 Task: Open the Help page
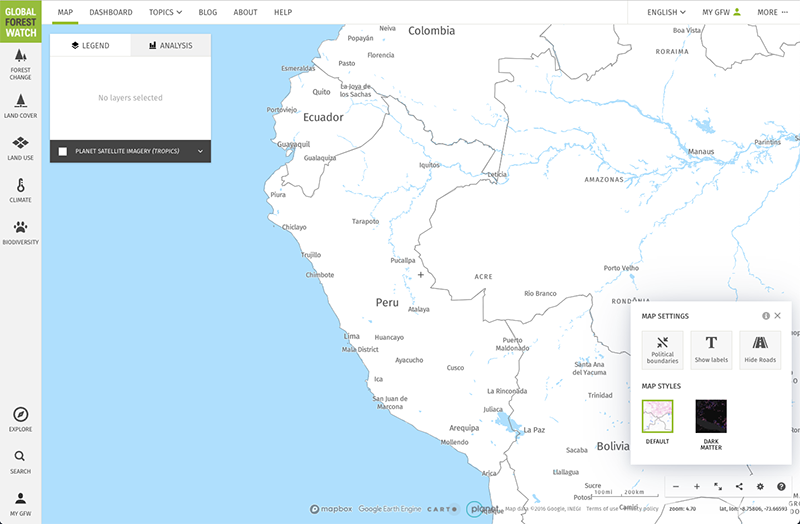tap(283, 12)
